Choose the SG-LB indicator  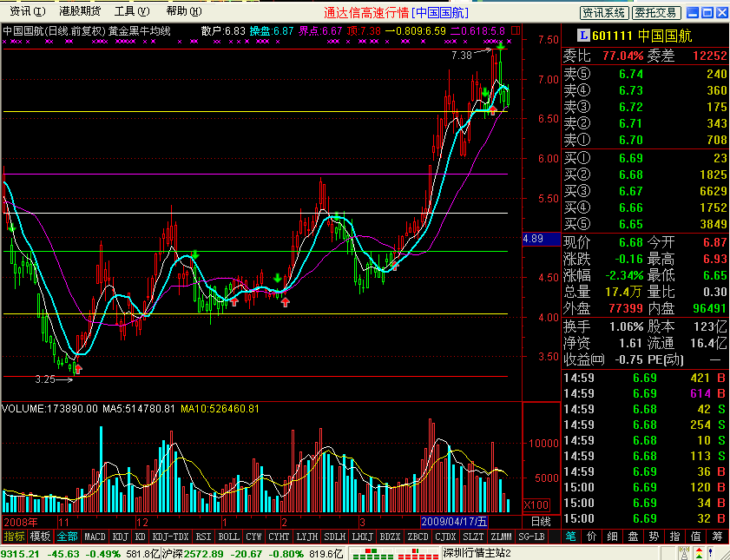[531, 537]
